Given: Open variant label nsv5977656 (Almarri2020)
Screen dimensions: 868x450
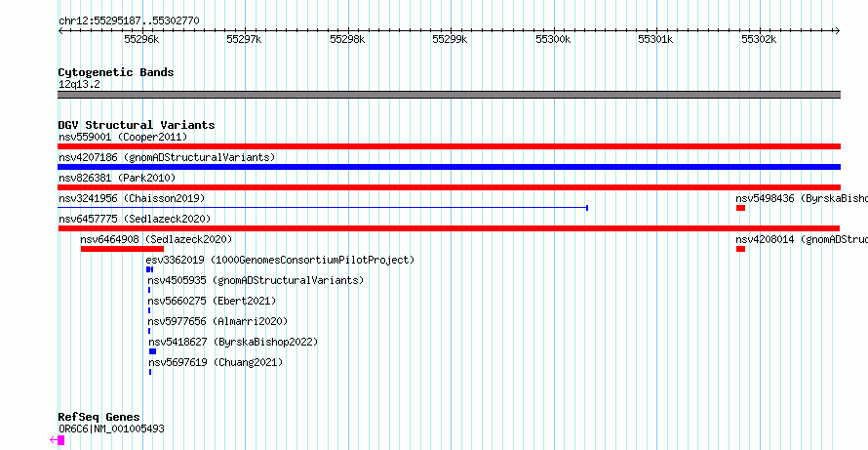Looking at the screenshot, I should click(218, 321).
